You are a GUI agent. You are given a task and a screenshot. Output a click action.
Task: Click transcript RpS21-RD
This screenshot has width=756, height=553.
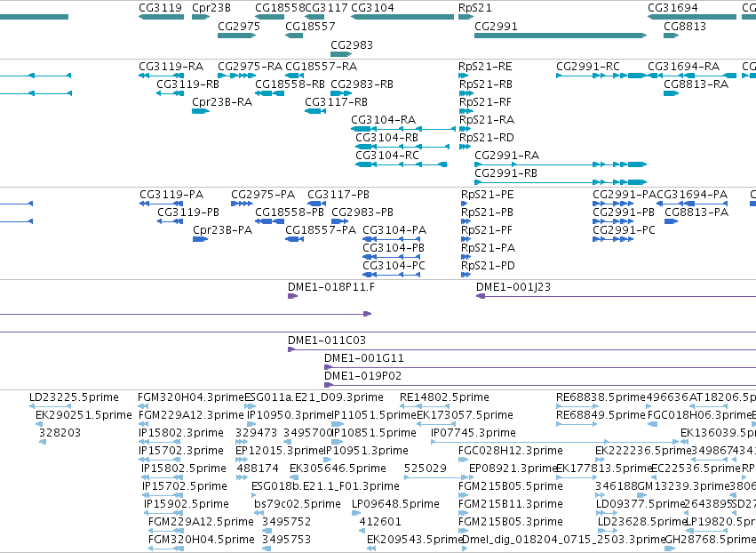(465, 147)
